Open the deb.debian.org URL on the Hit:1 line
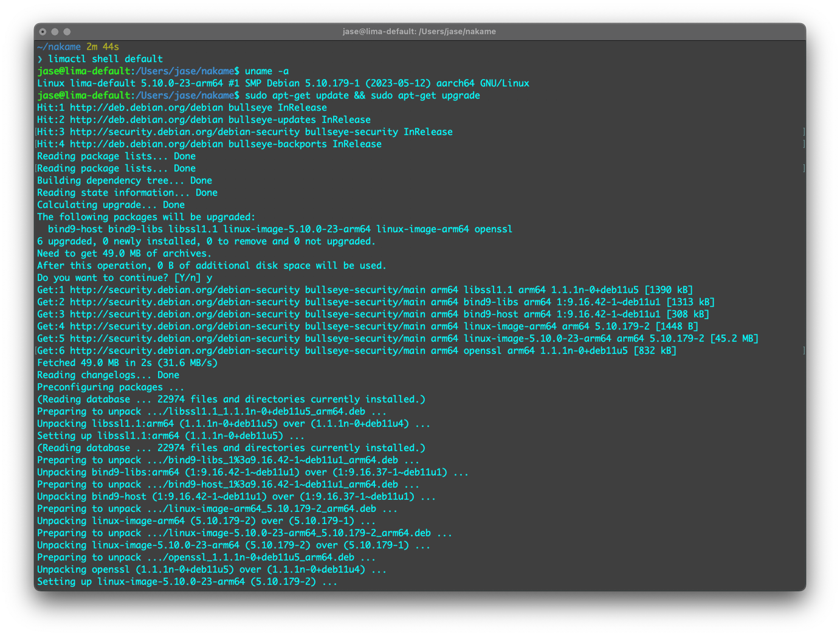Image resolution: width=840 pixels, height=636 pixels. 146,108
